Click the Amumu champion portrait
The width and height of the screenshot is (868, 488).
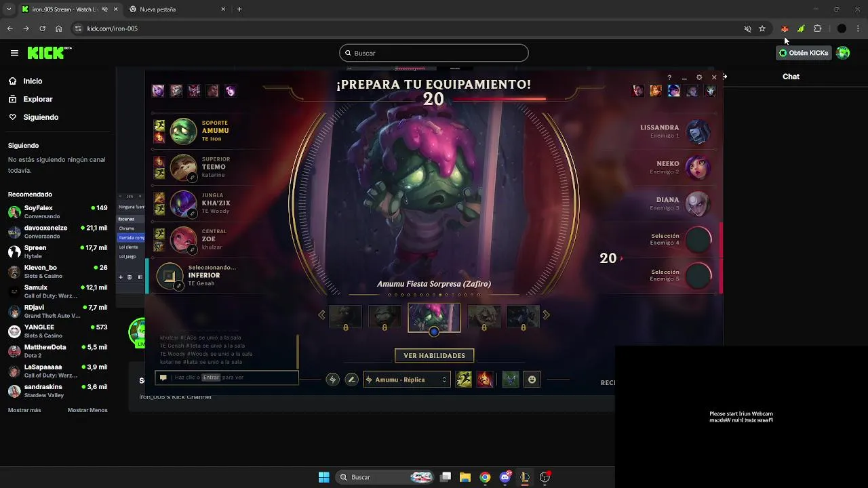click(x=183, y=131)
